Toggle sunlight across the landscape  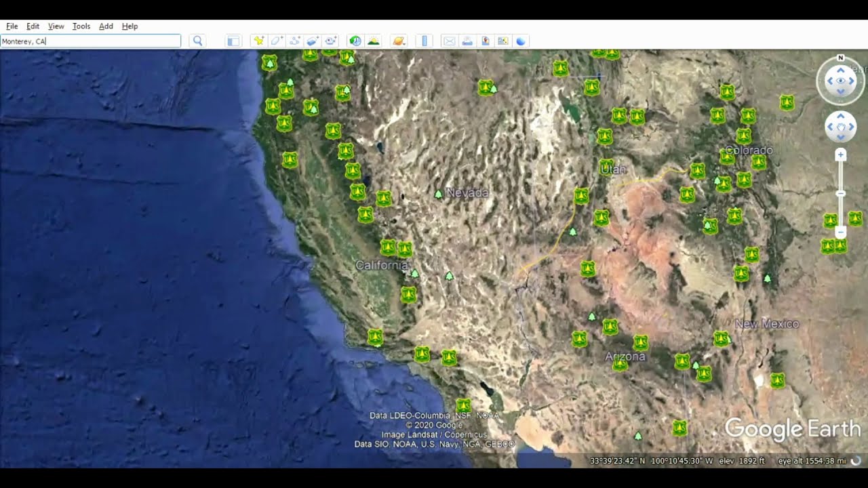(x=373, y=41)
